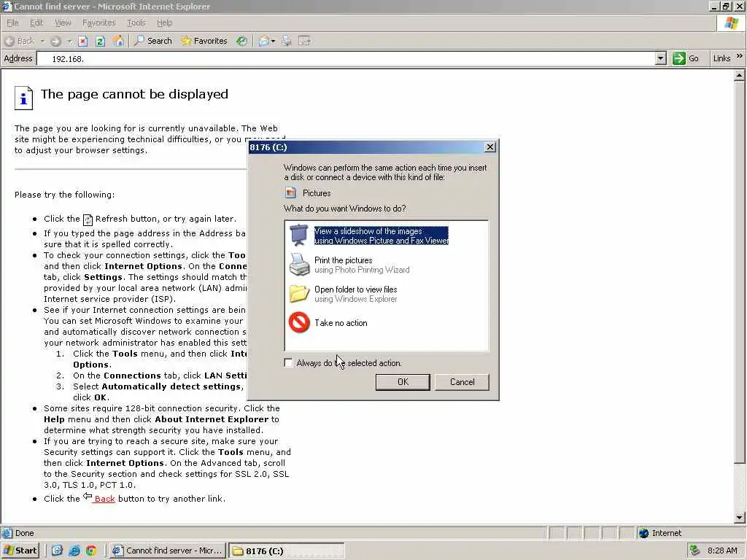Click the IE icon in title bar
747x560 pixels.
coord(7,7)
